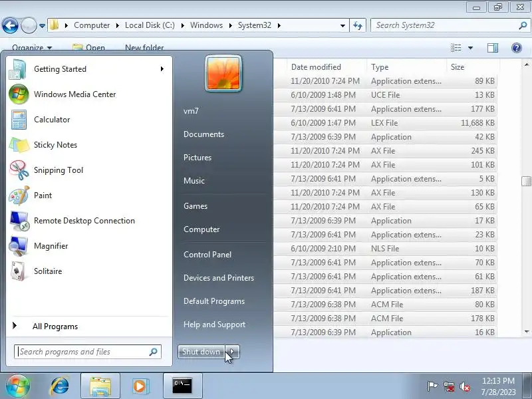The image size is (532, 399).
Task: Select the LEX File 11,688 KB row
Action: [x=385, y=123]
